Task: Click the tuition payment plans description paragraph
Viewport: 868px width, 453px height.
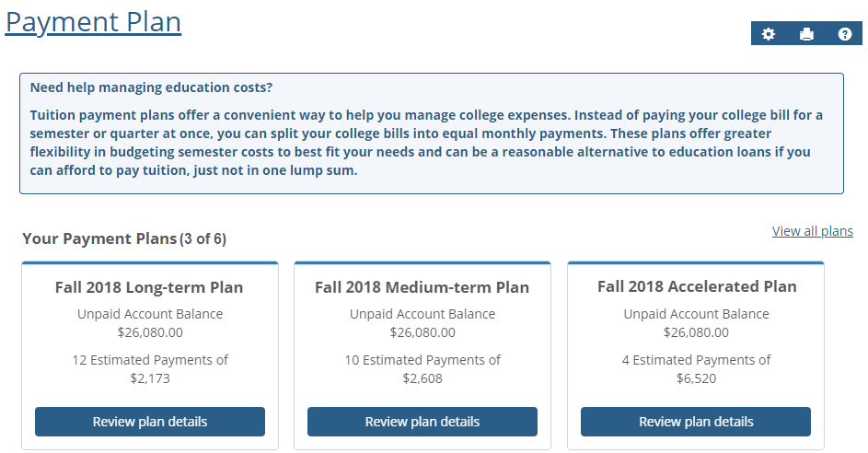Action: click(426, 143)
